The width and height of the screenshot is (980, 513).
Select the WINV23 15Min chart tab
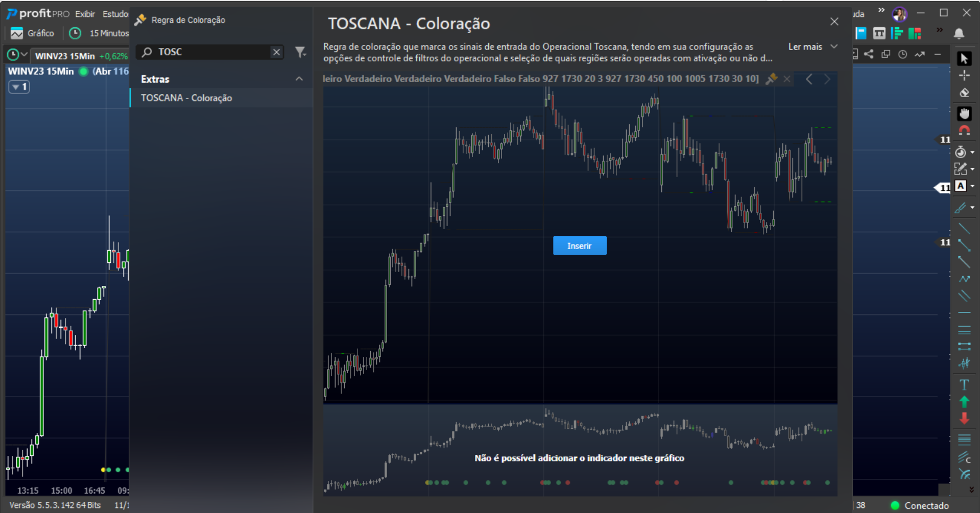tap(80, 56)
